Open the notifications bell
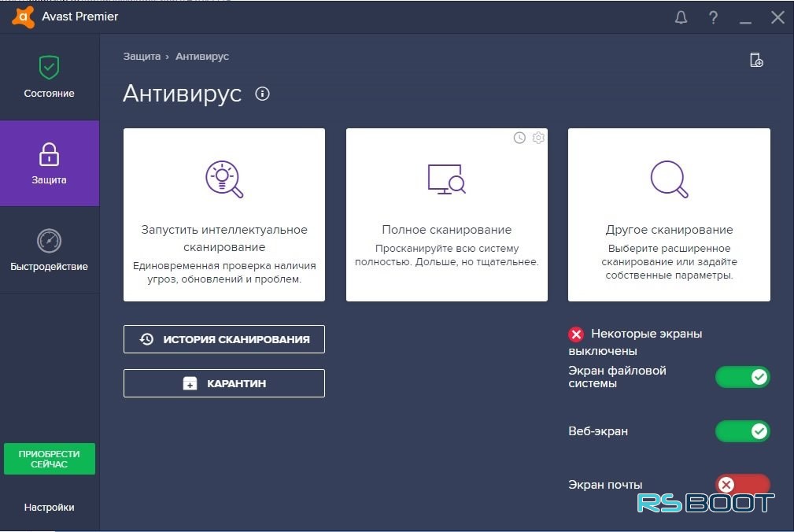The image size is (794, 532). coord(681,18)
